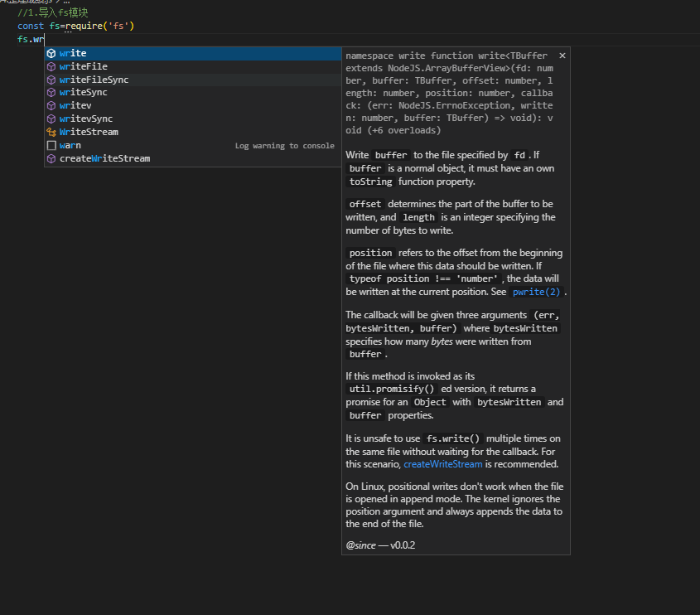700x615 pixels.
Task: Open the pwrite(2) documentation link
Action: coord(536,292)
